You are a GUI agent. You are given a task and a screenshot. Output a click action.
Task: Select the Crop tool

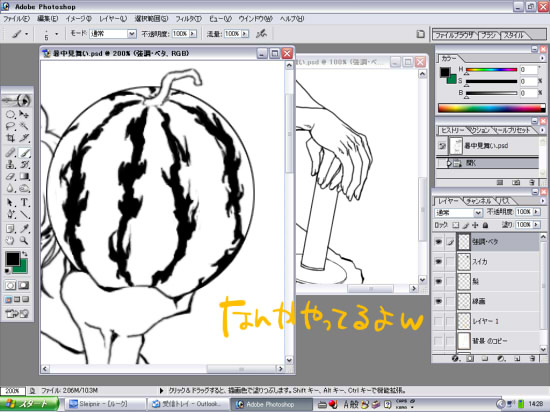click(10, 138)
